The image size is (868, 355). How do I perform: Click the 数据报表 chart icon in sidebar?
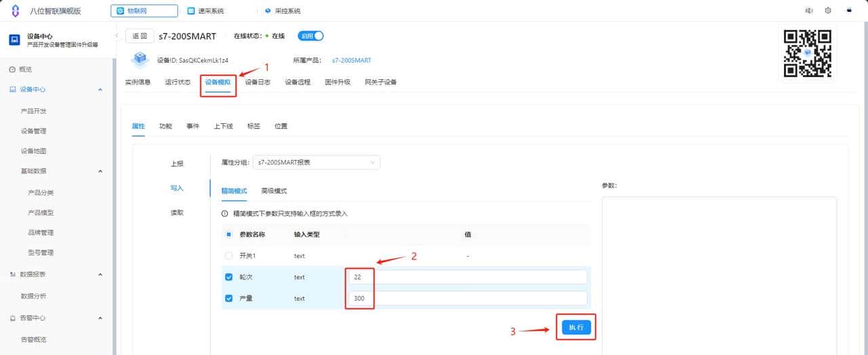[x=12, y=274]
